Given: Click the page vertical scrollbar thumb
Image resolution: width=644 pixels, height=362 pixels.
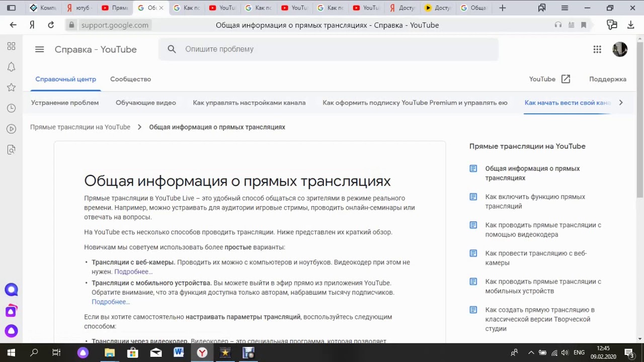Looking at the screenshot, I should click(x=639, y=120).
